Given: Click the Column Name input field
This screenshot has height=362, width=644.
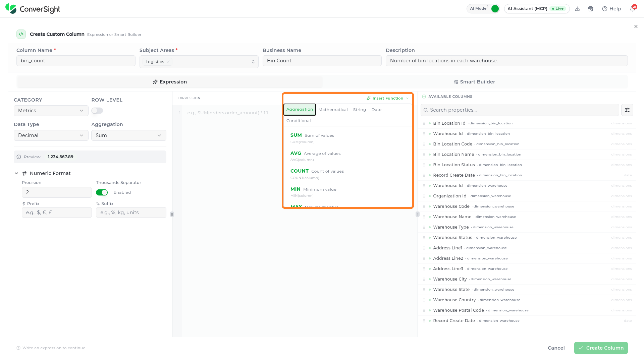Looking at the screenshot, I should pos(76,61).
